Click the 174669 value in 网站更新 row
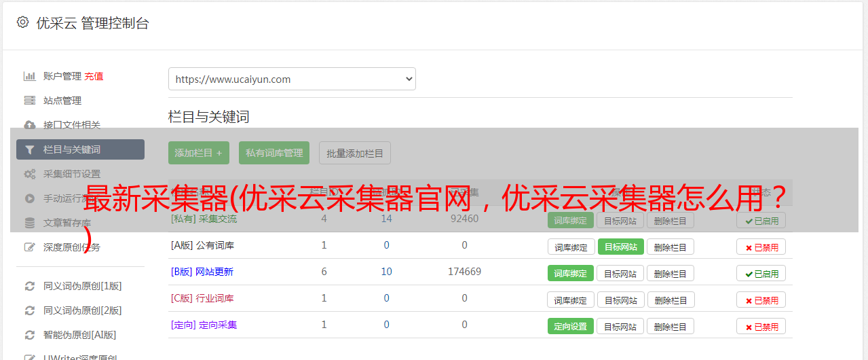The height and width of the screenshot is (360, 868). point(464,272)
